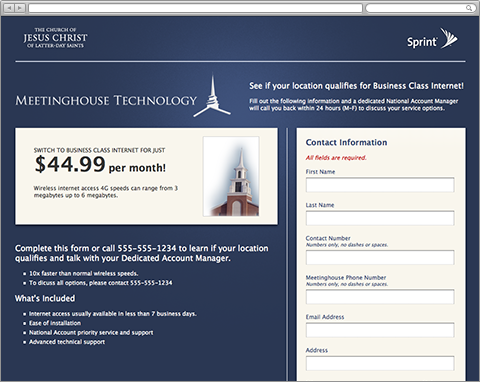This screenshot has height=382, width=480.
Task: Click the browser forward arrow button
Action: 20,8
